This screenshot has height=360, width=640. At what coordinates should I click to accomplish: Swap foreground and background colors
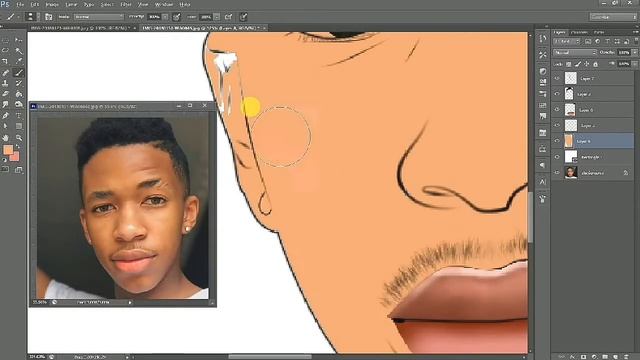click(17, 147)
